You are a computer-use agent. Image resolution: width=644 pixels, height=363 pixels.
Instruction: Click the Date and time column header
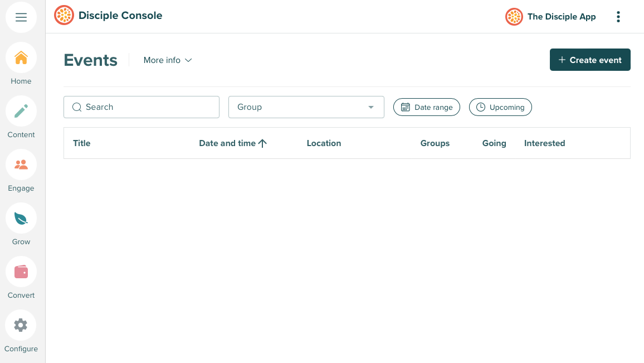(x=227, y=143)
